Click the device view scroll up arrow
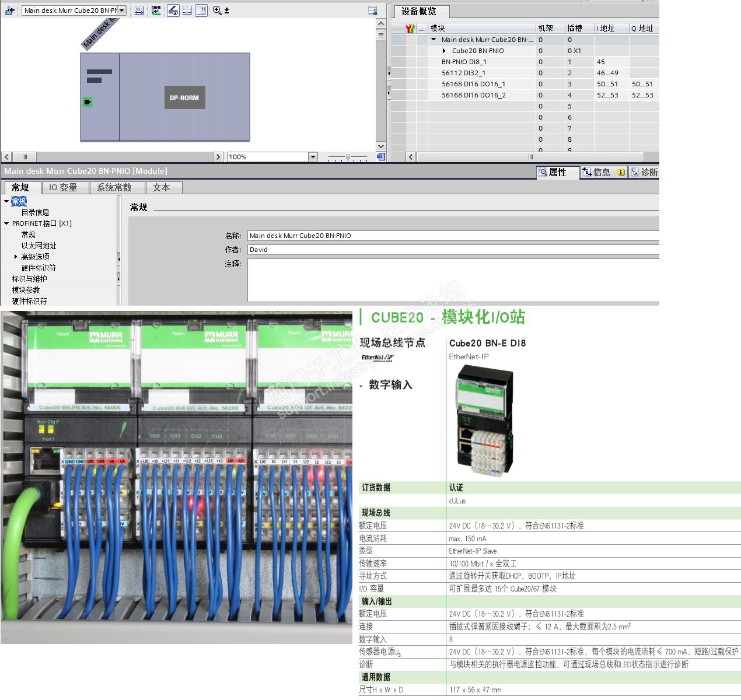741x700 pixels. (x=381, y=23)
